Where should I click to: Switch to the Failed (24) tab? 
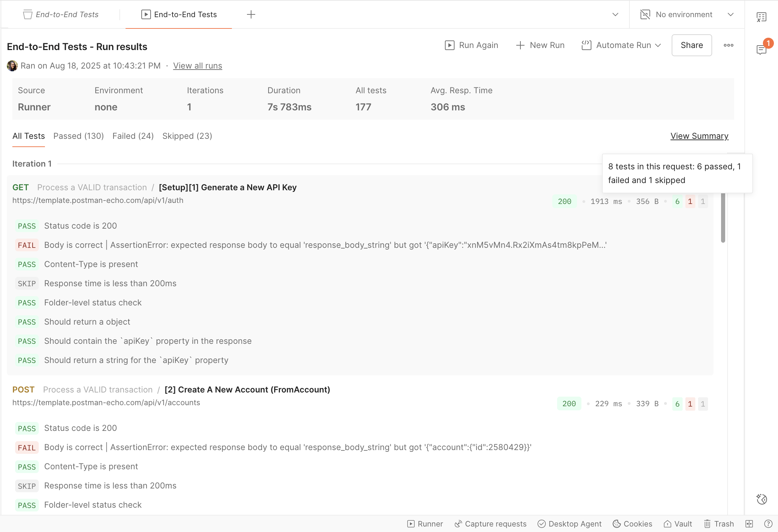[x=133, y=136]
